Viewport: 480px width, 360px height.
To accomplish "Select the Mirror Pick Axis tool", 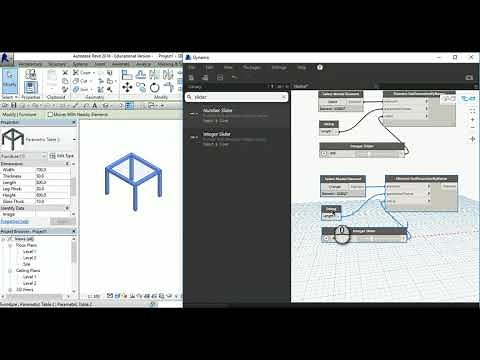I will [x=154, y=75].
